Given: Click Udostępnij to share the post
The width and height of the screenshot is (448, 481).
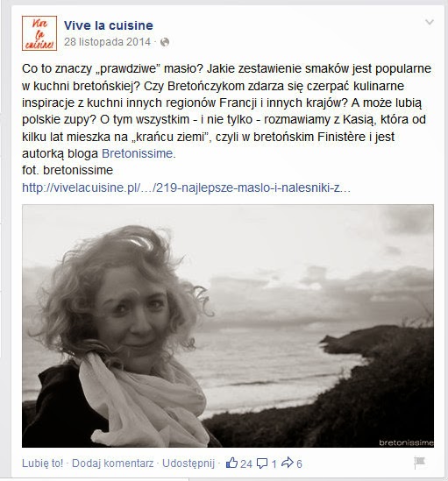Looking at the screenshot, I should [188, 463].
